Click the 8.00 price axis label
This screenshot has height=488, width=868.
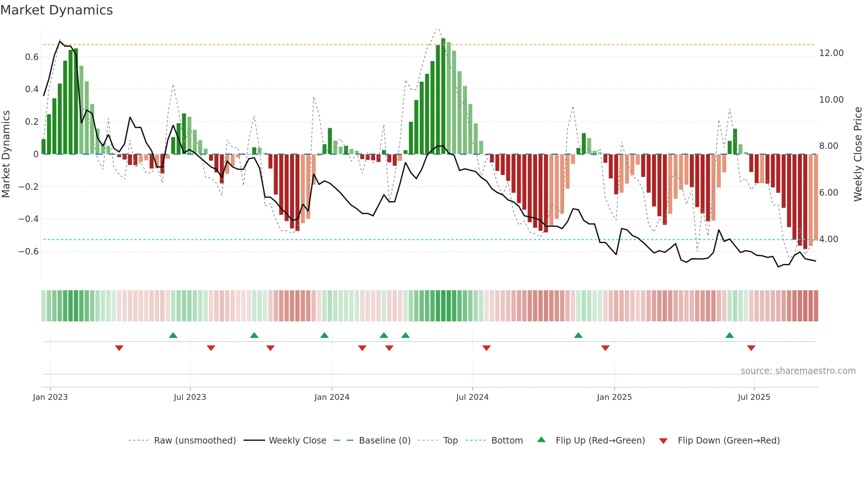pos(829,146)
